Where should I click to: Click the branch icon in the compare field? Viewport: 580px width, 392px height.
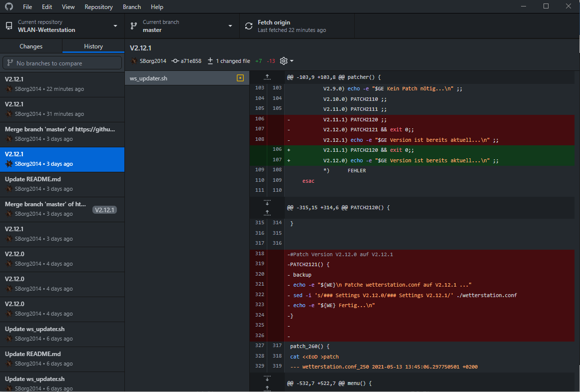pos(10,63)
